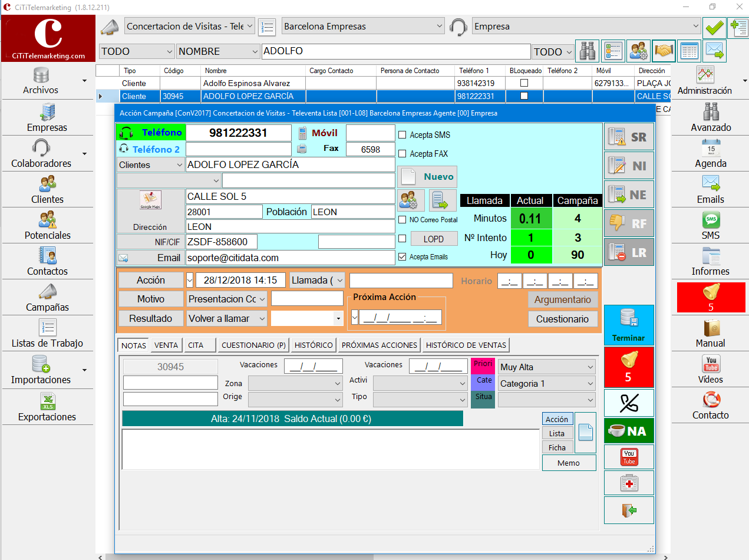The height and width of the screenshot is (560, 749).
Task: Set the NA coffee break status
Action: coord(629,431)
